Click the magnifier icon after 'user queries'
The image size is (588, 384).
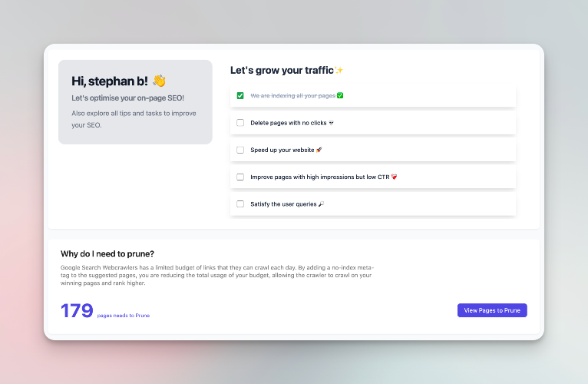[320, 204]
